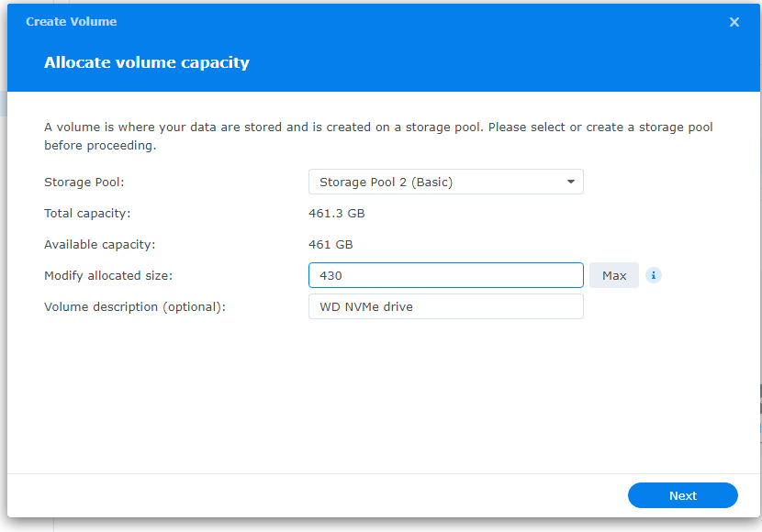
Task: Click the Available capacity label
Action: click(x=100, y=245)
